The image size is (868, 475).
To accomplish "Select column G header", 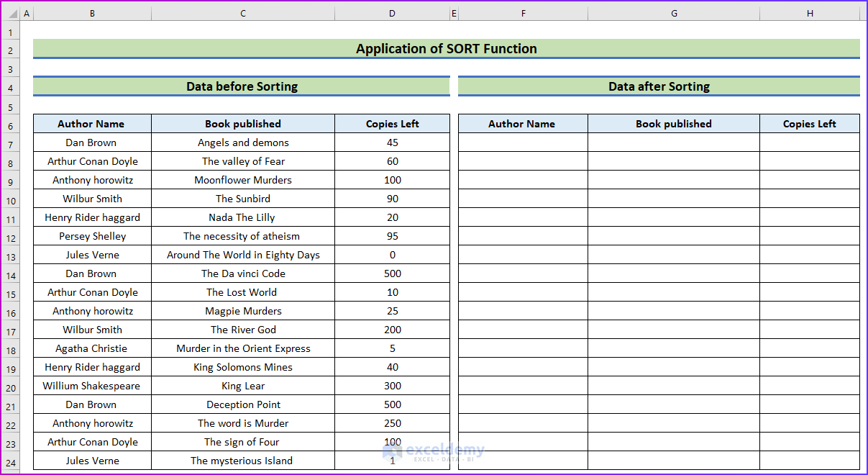I will pyautogui.click(x=674, y=14).
